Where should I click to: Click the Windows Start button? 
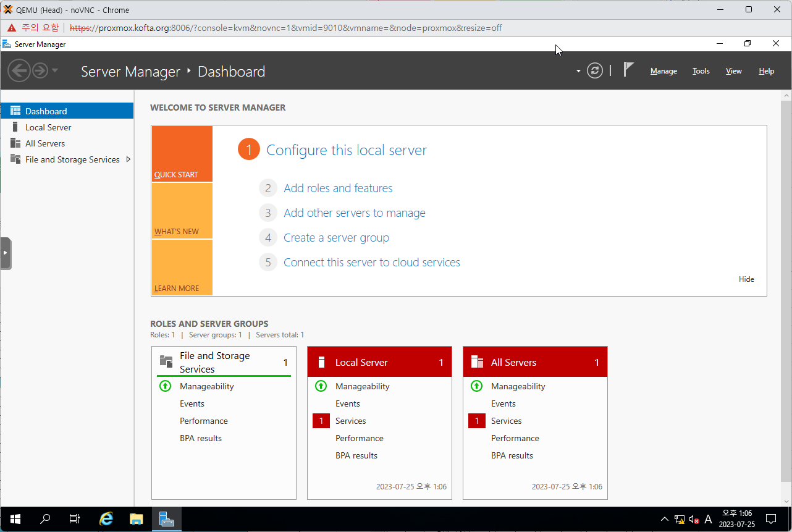click(15, 519)
